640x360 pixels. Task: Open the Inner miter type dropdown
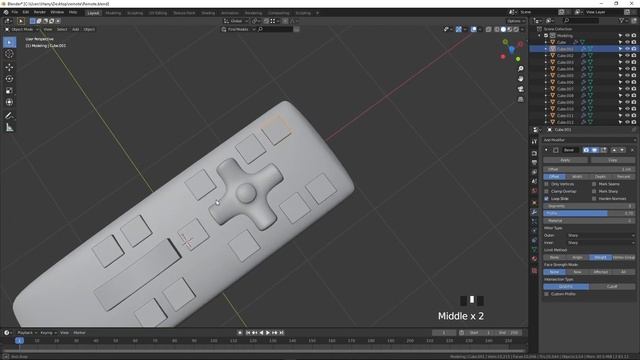[601, 243]
